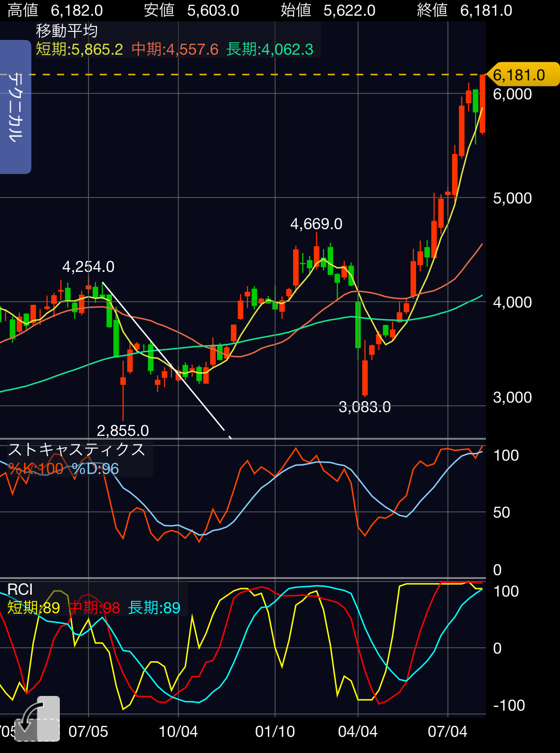Image resolution: width=560 pixels, height=753 pixels.
Task: Select the ストキャスティクス panel title
Action: pos(76,449)
